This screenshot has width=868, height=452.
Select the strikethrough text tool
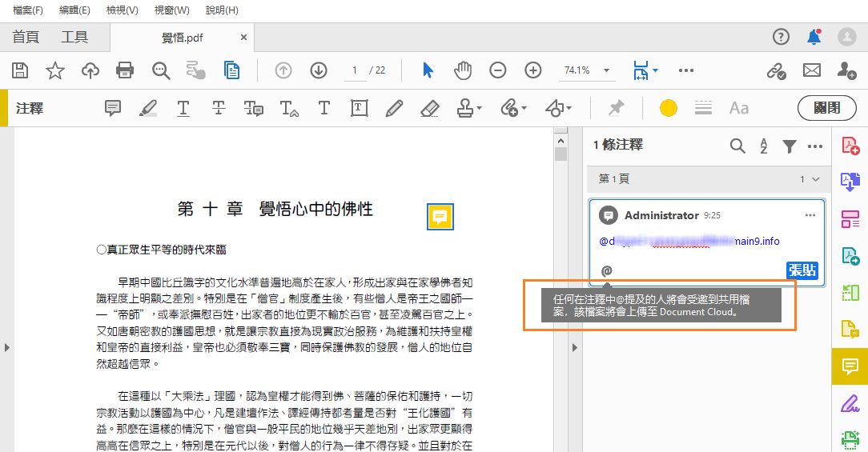(219, 108)
